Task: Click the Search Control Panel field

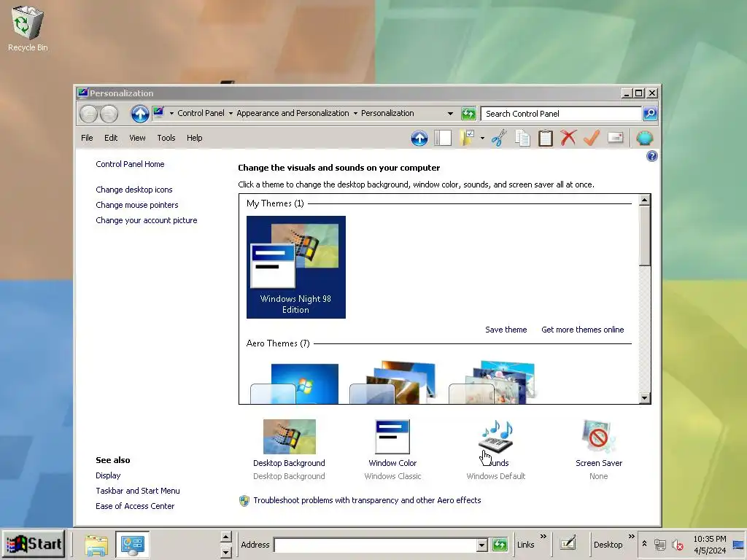Action: (561, 113)
